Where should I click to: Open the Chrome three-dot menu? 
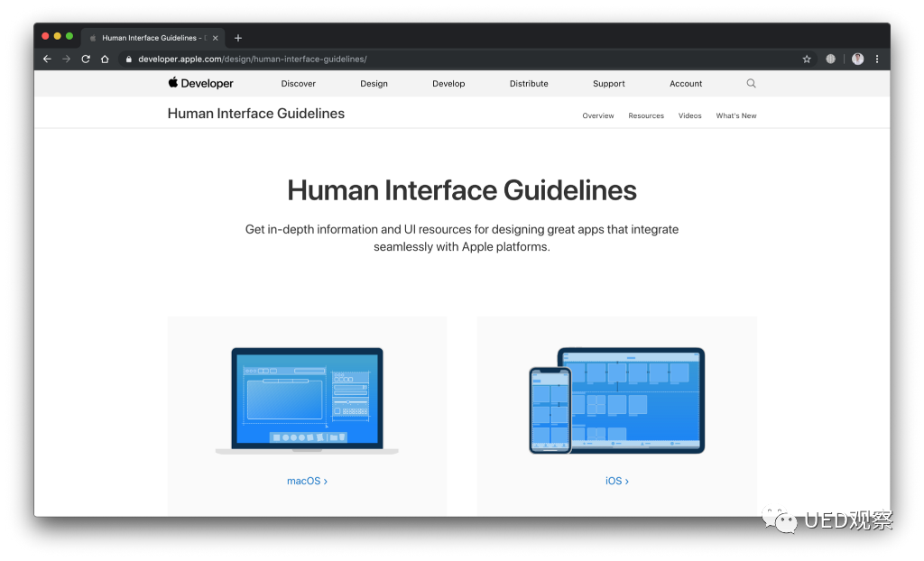coord(877,59)
